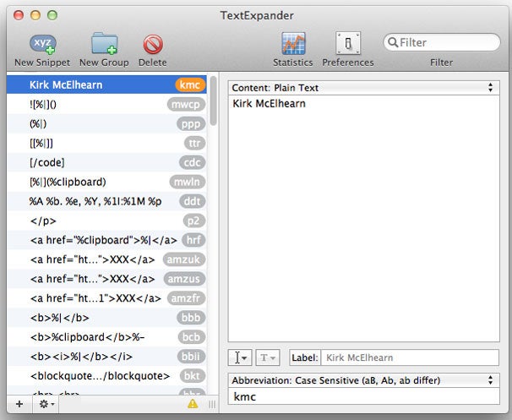Screen dimensions: 512x420
Task: Click the ttr abbreviation badge
Action: 195,143
